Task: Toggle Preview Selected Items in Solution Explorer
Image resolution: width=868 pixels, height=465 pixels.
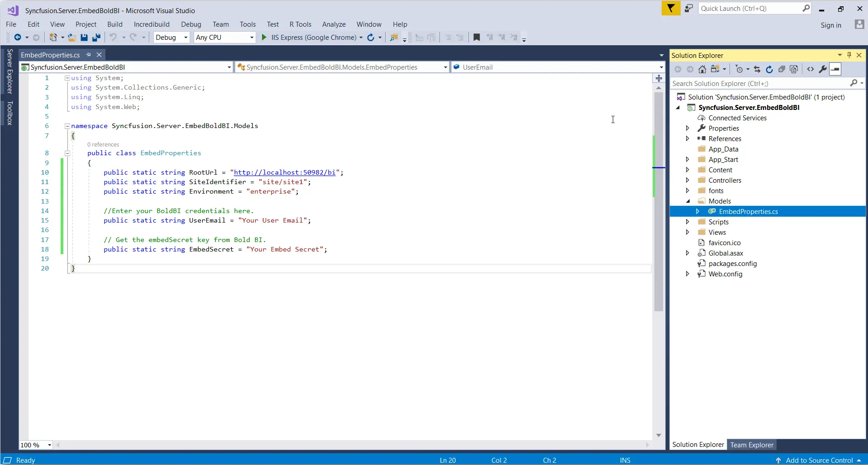Action: [x=835, y=69]
